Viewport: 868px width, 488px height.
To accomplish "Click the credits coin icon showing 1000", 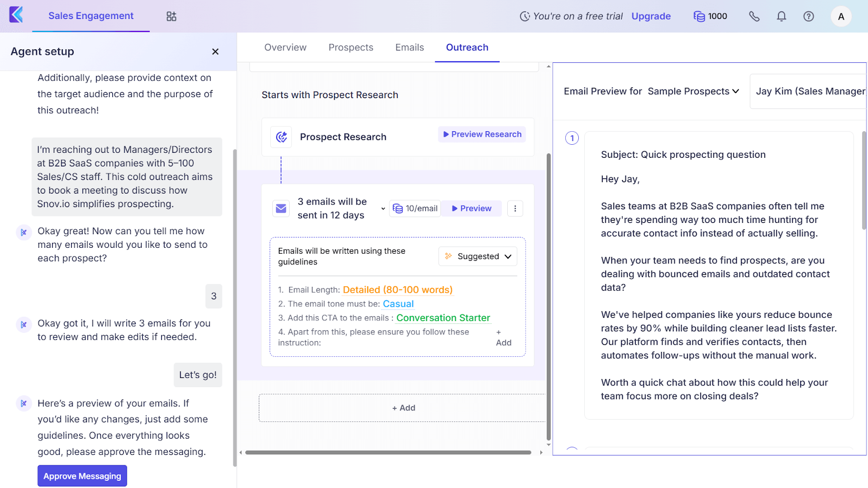I will click(699, 16).
